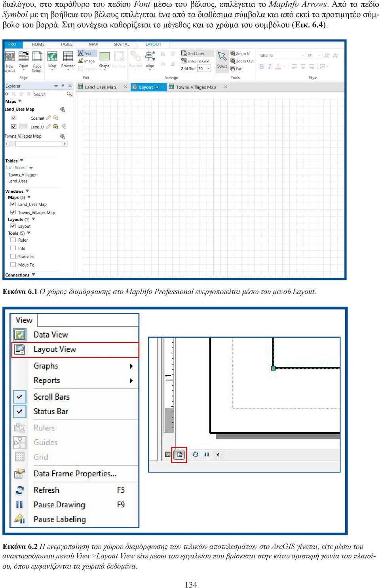Image resolution: width=380 pixels, height=588 pixels.
Task: Click the Browser icon in the ribbon
Action: click(68, 57)
